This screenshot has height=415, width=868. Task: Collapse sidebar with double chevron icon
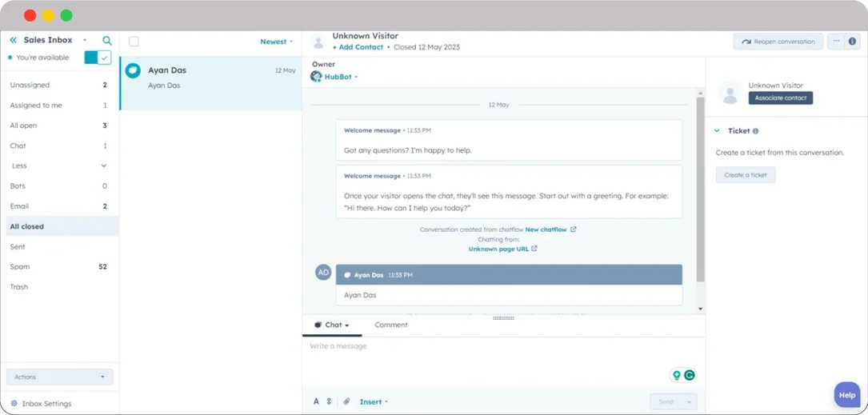point(14,41)
